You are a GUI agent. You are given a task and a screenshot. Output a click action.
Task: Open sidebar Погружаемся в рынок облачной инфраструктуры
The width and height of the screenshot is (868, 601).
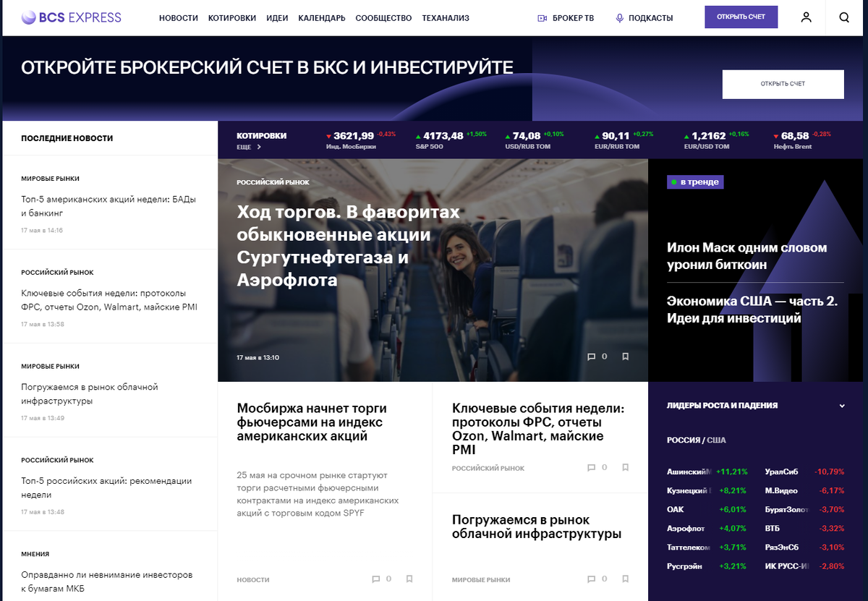[x=90, y=394]
